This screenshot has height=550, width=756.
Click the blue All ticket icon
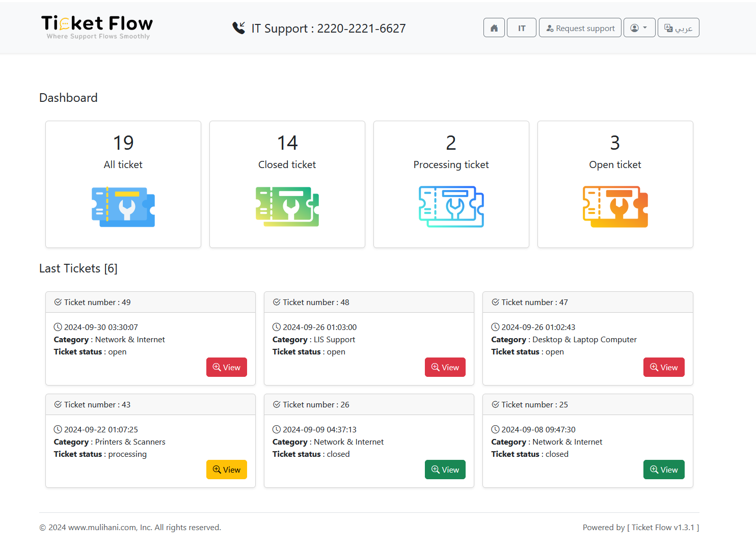pos(123,207)
